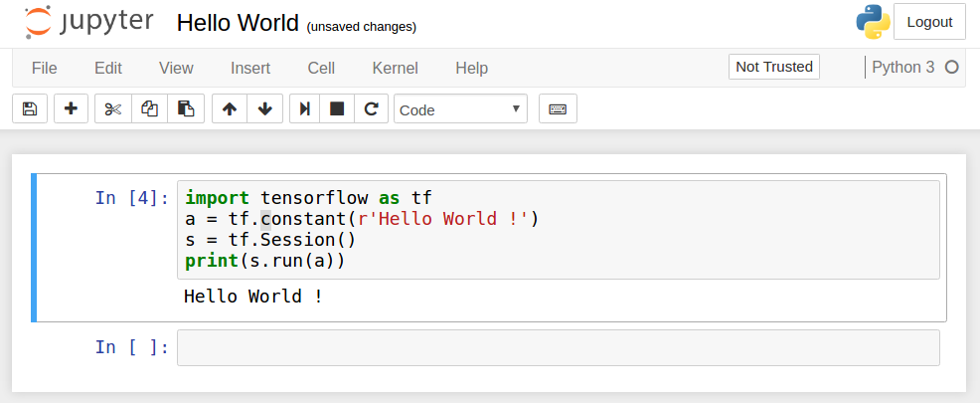
Task: Click the Hello World ! output text
Action: pos(253,296)
